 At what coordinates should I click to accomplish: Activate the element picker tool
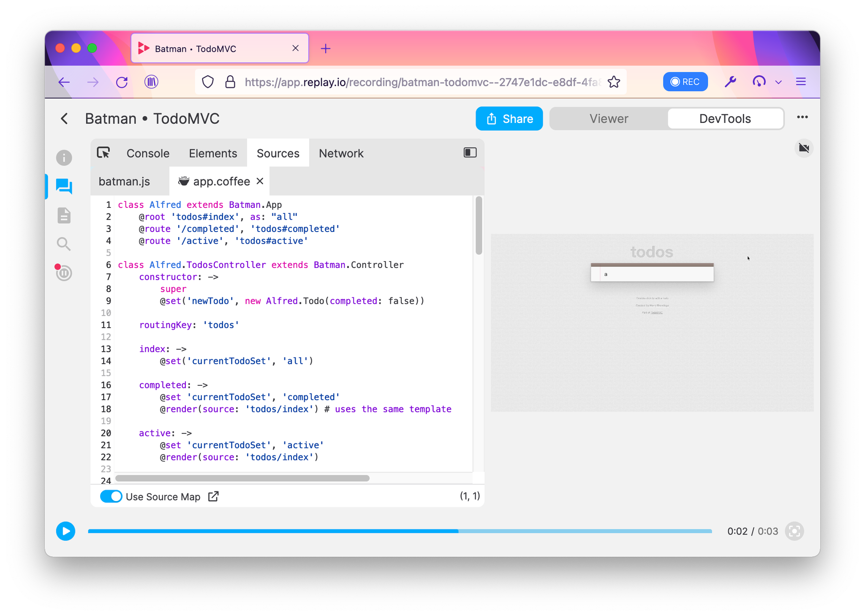(103, 153)
